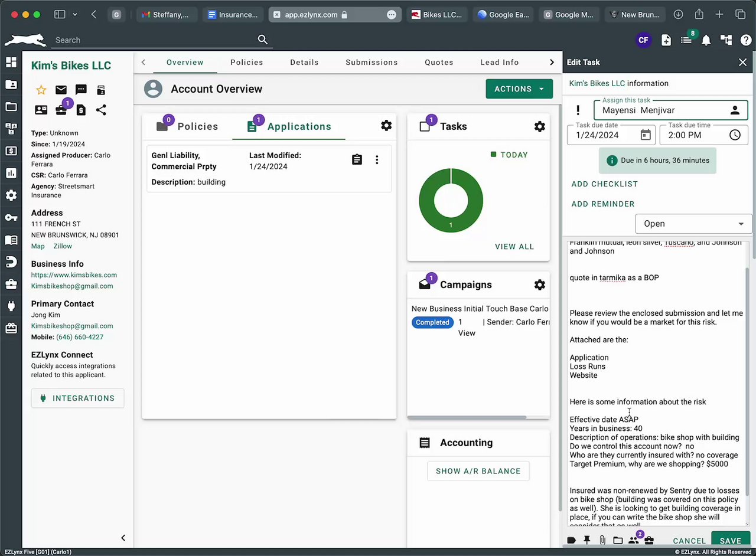Open the bar chart reports icon in sidebar
The image size is (756, 556).
click(11, 173)
